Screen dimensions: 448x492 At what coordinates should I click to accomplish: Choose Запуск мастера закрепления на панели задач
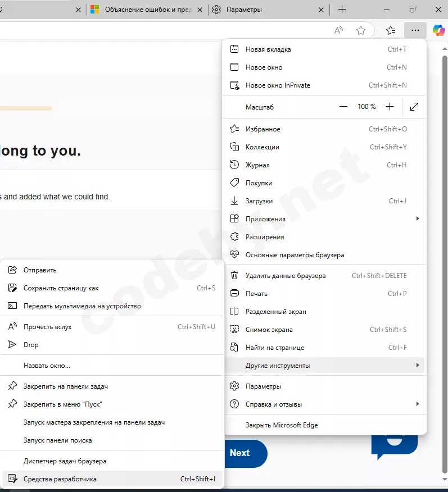click(x=112, y=422)
